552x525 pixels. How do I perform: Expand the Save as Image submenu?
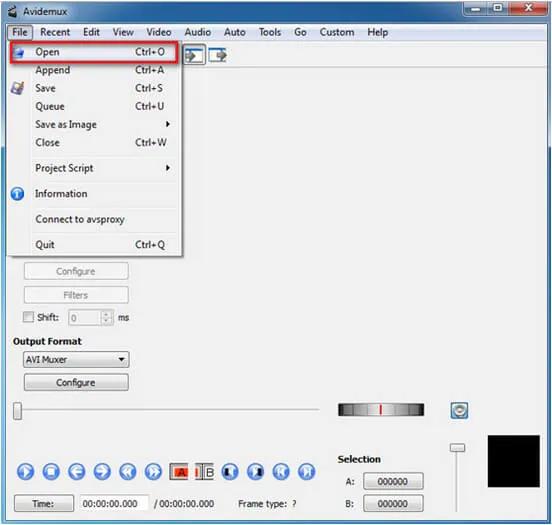pyautogui.click(x=102, y=124)
